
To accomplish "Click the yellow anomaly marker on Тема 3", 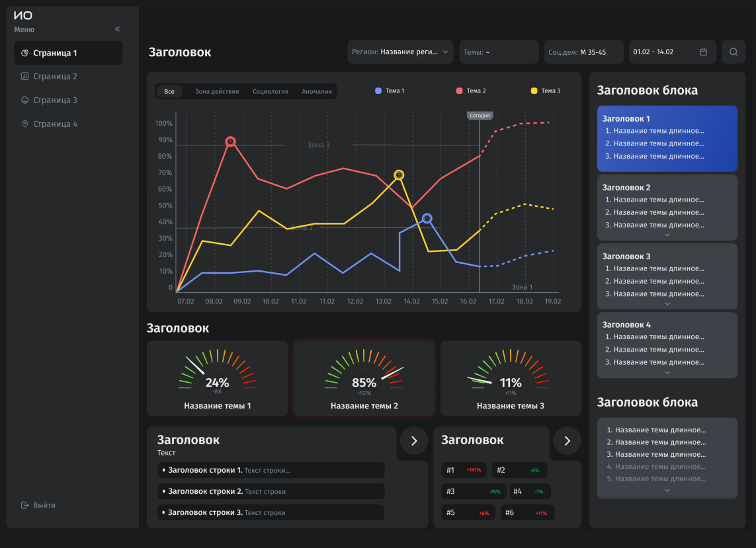I will [399, 175].
